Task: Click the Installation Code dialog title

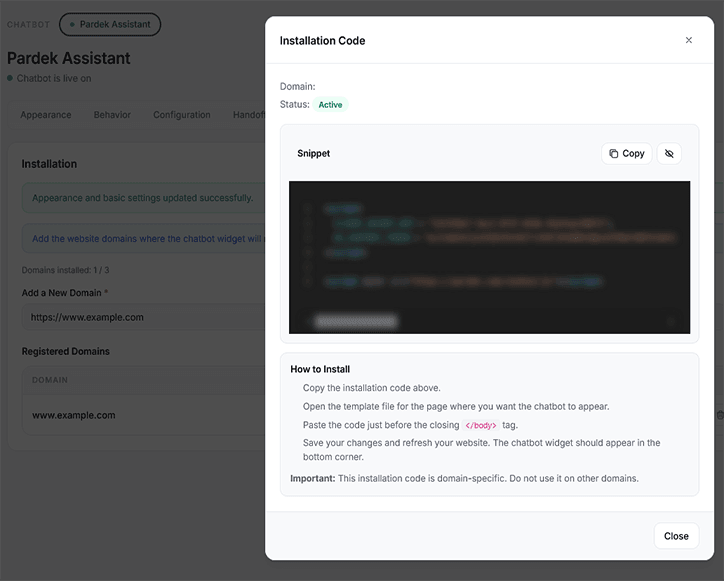Action: click(322, 41)
